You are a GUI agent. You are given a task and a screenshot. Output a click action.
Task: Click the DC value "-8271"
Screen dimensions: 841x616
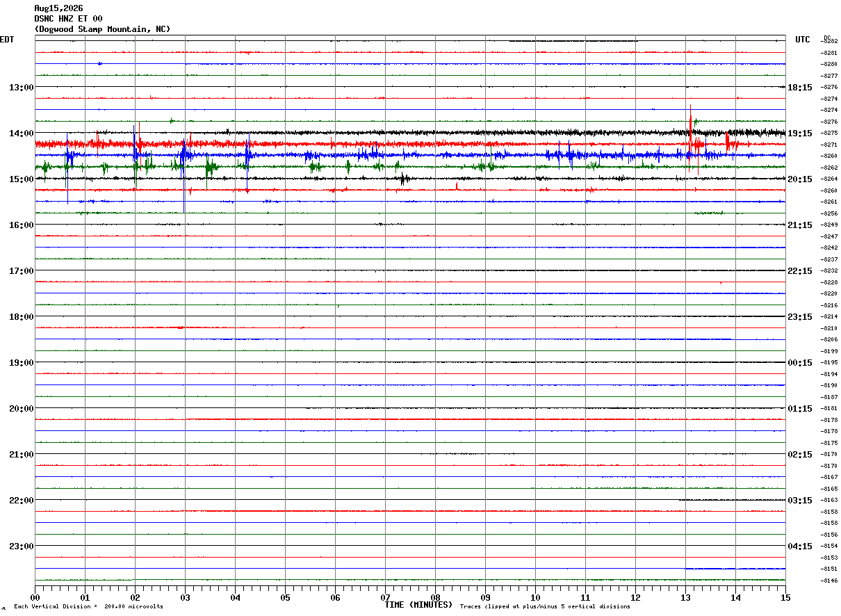[x=830, y=145]
